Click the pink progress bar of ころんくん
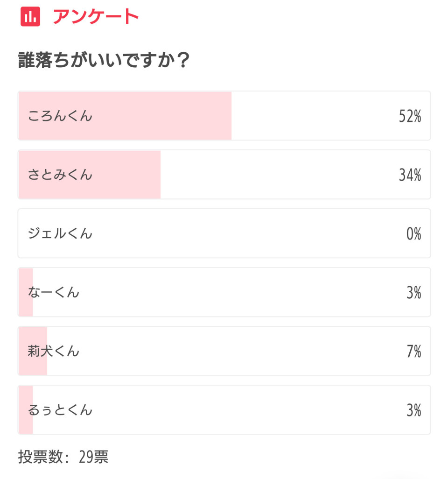 click(x=125, y=116)
